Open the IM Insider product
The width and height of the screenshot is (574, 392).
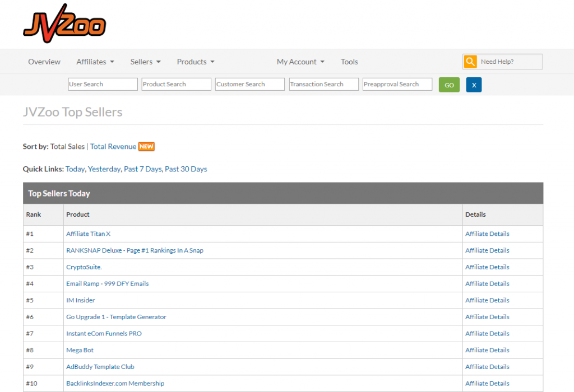pos(81,300)
